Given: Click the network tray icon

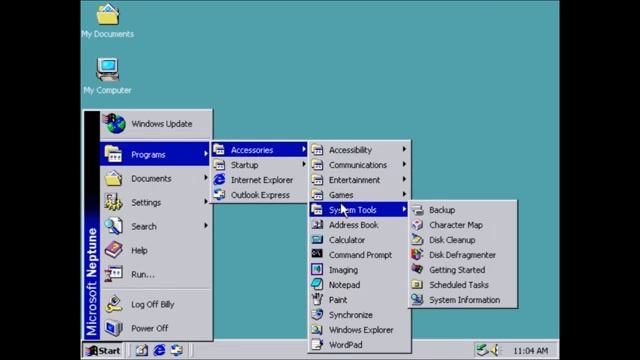Looking at the screenshot, I should point(482,350).
